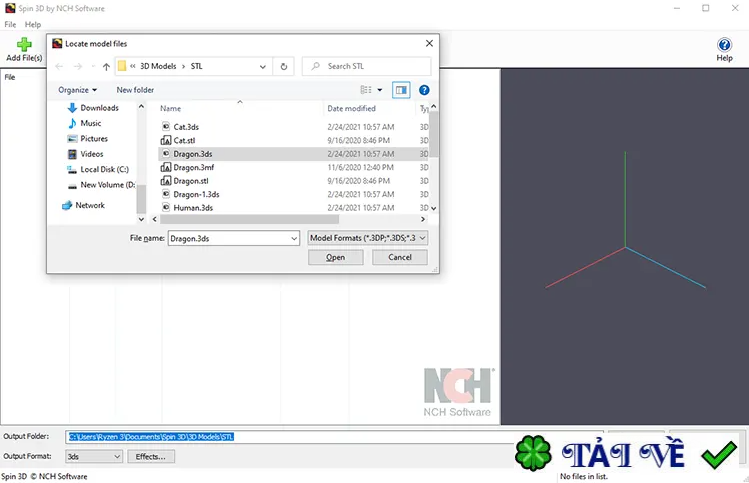The height and width of the screenshot is (483, 749).
Task: Expand the address path dropdown chevron
Action: tap(263, 66)
